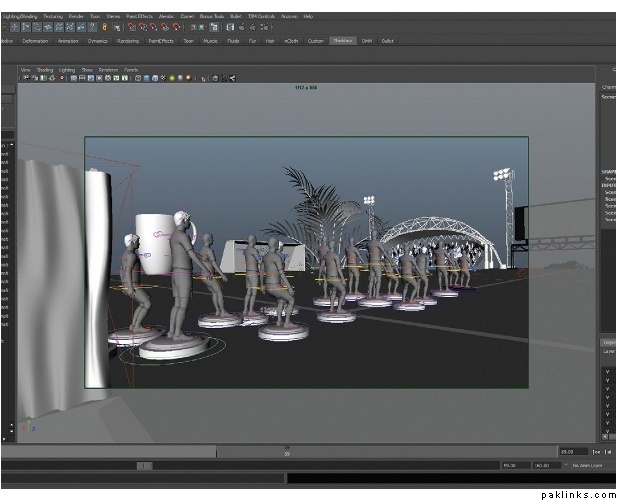Toggle the bottom layer's V visibility box
617x501 pixels.
click(607, 433)
